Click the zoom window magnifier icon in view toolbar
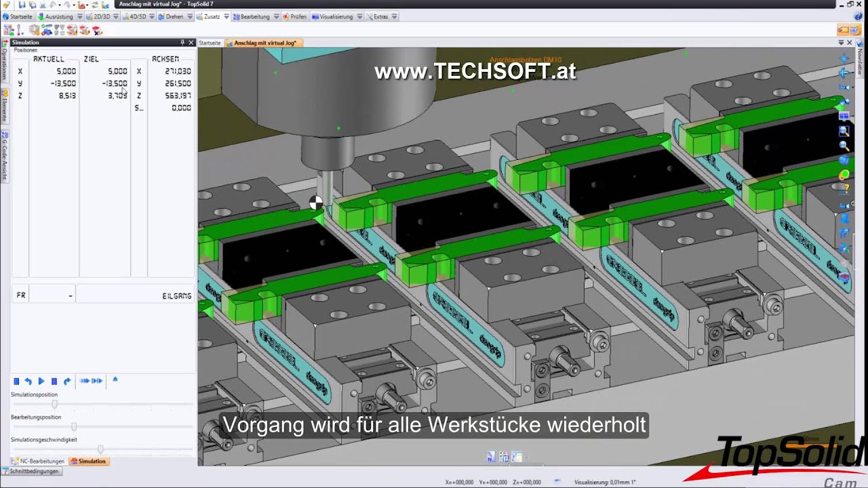Viewport: 868px width, 488px height. (844, 131)
